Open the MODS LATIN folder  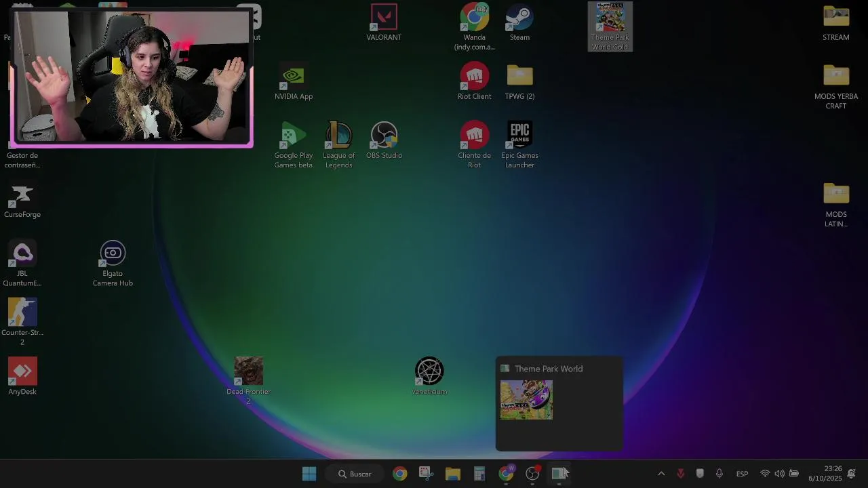836,204
